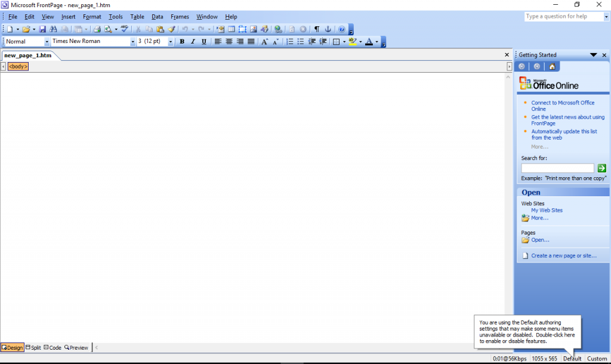Increase font size with large A
Screen dimensions: 611x364
click(264, 42)
